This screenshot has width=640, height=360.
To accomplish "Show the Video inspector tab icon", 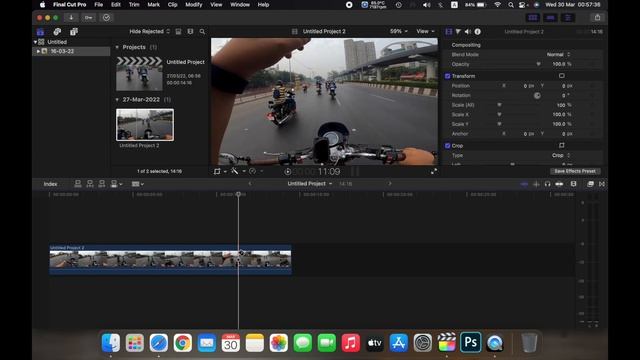I will [449, 31].
